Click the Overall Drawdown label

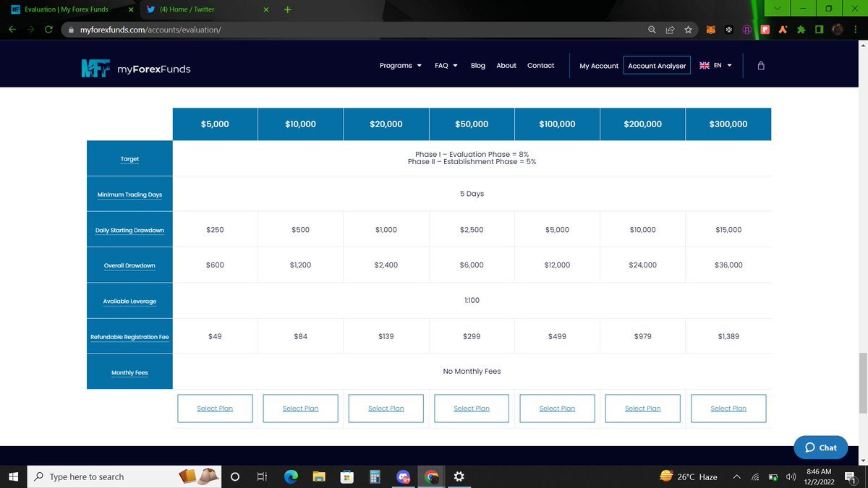click(x=129, y=265)
